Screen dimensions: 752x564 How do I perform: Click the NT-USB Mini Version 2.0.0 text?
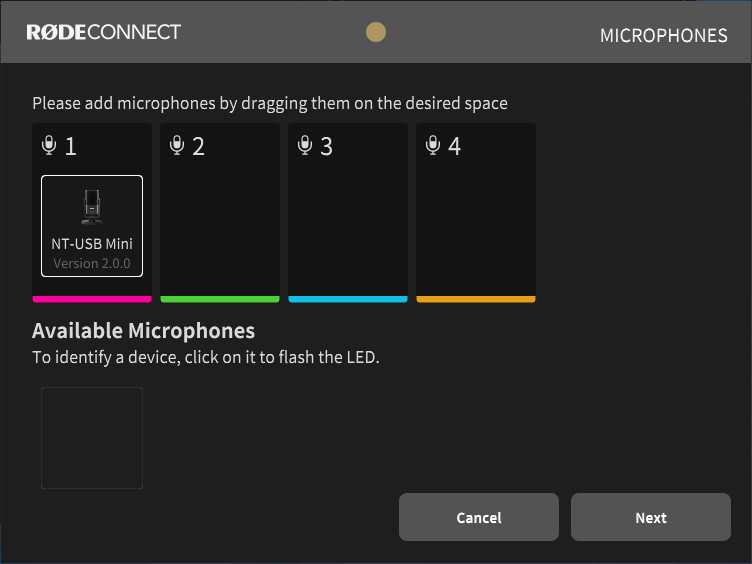[x=92, y=264]
